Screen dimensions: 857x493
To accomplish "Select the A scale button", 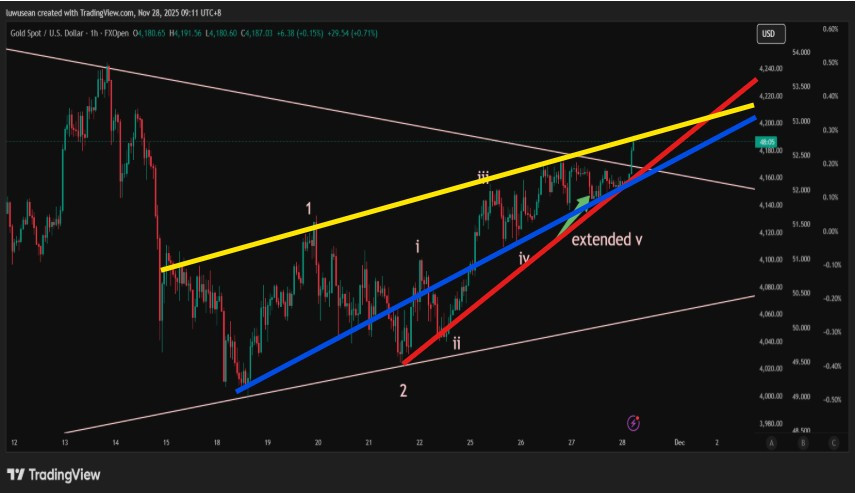I will (771, 443).
